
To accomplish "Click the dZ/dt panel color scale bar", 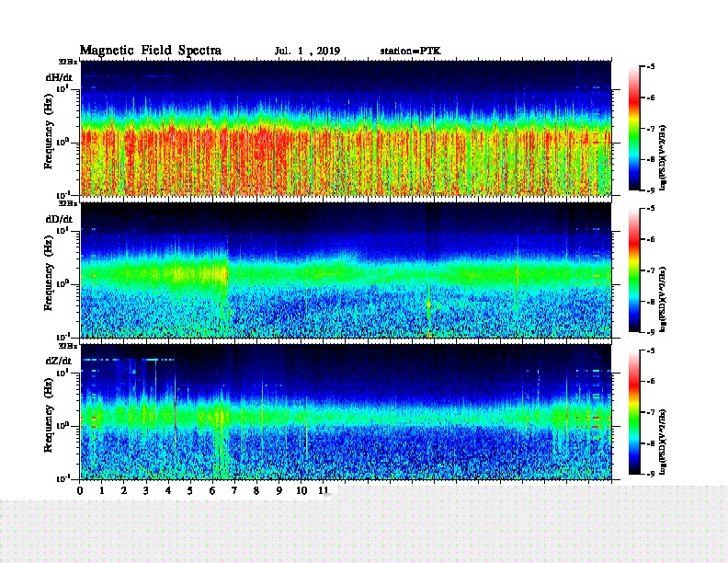I will tap(633, 412).
